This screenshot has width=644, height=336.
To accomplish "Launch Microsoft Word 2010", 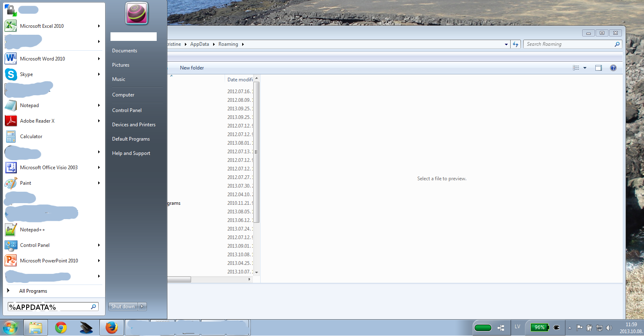I will (x=42, y=59).
